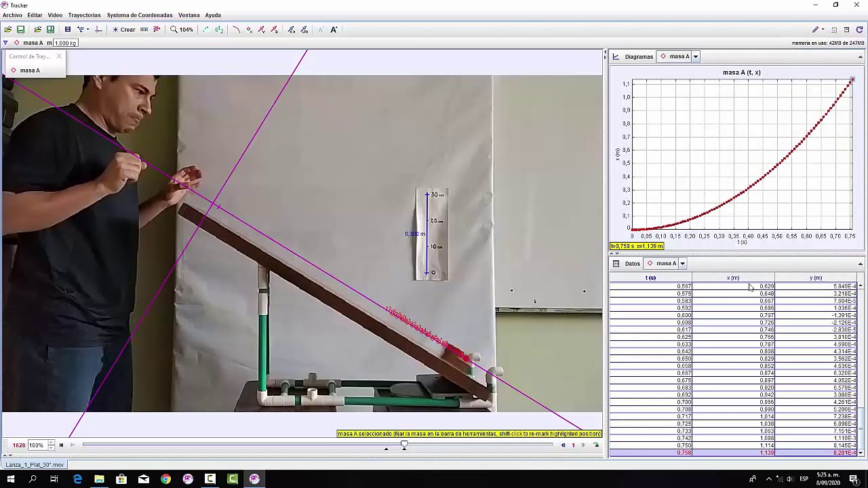
Task: Toggle the stretch vectors icon
Action: tap(292, 30)
